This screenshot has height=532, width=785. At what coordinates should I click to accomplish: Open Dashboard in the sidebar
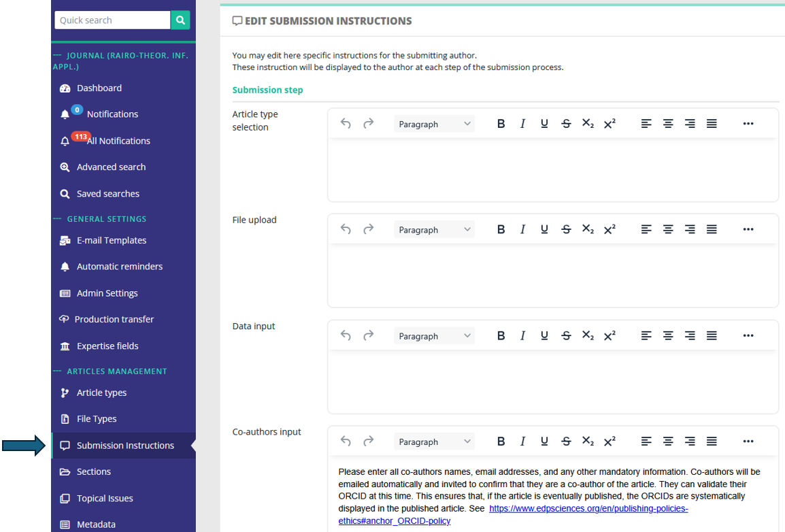[x=99, y=88]
